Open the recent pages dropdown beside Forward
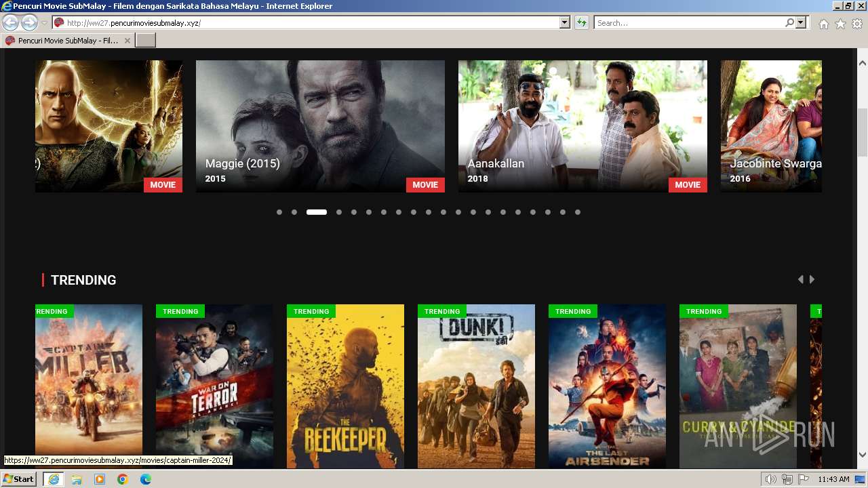 click(x=44, y=23)
